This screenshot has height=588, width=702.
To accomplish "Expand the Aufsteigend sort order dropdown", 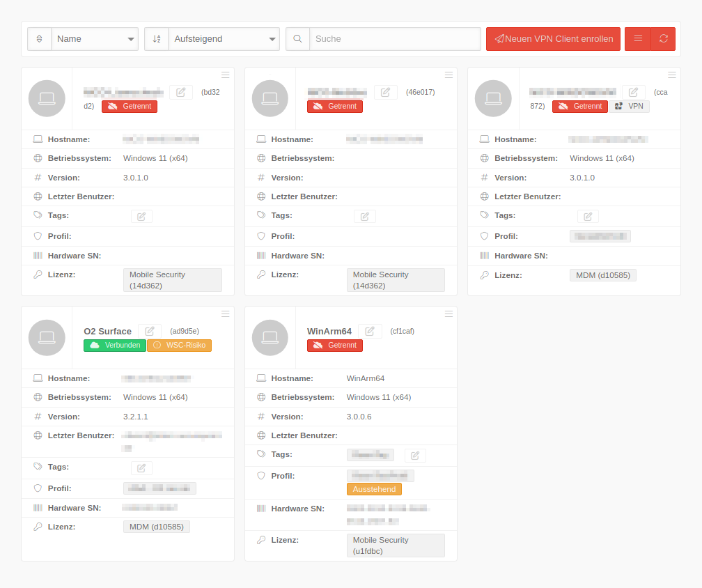I will (224, 39).
